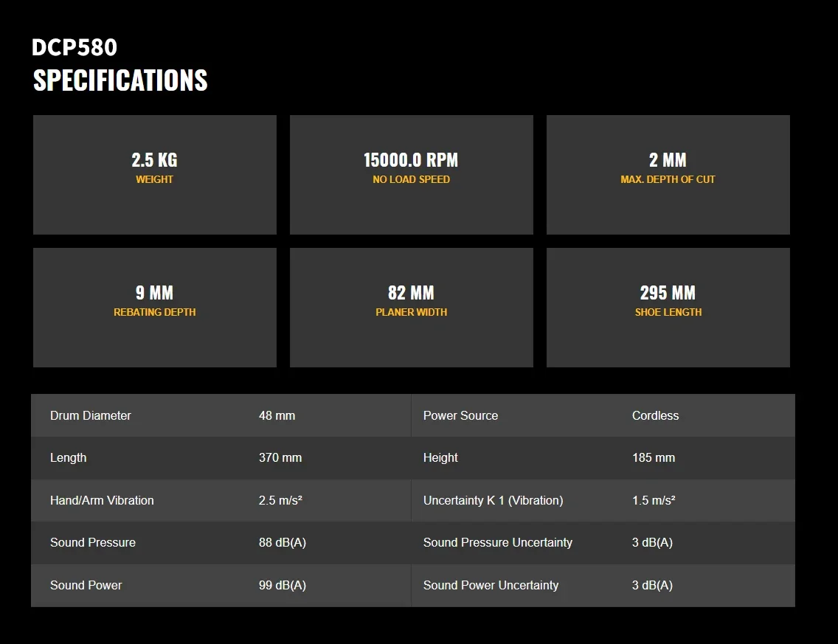Select the 15000.0 RPM No Load Speed card
This screenshot has width=838, height=644.
point(412,175)
